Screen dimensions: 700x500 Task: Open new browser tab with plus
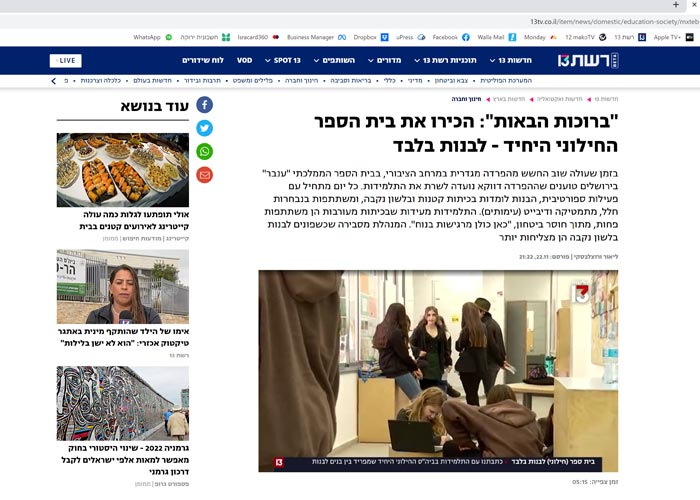point(676,5)
